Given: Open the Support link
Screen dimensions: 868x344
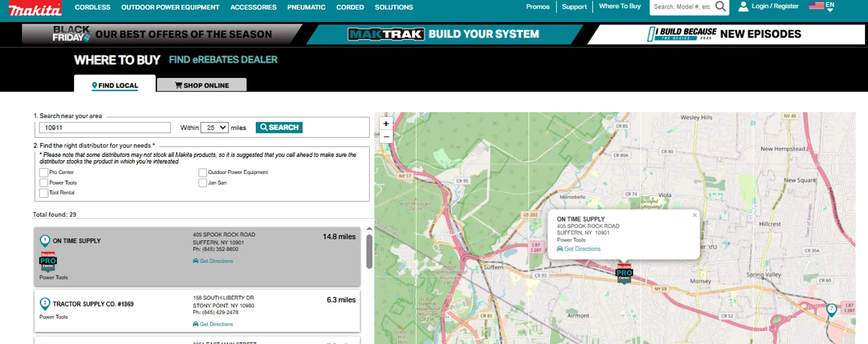Looking at the screenshot, I should (x=574, y=7).
